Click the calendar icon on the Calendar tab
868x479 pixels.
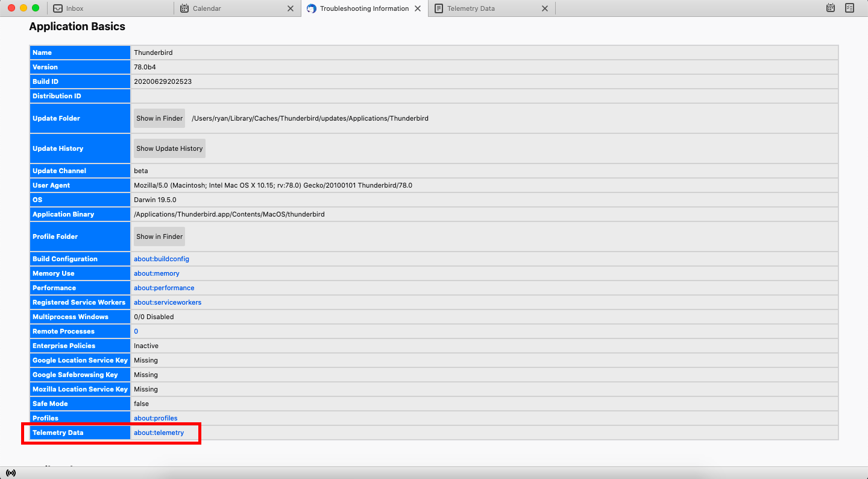[186, 8]
